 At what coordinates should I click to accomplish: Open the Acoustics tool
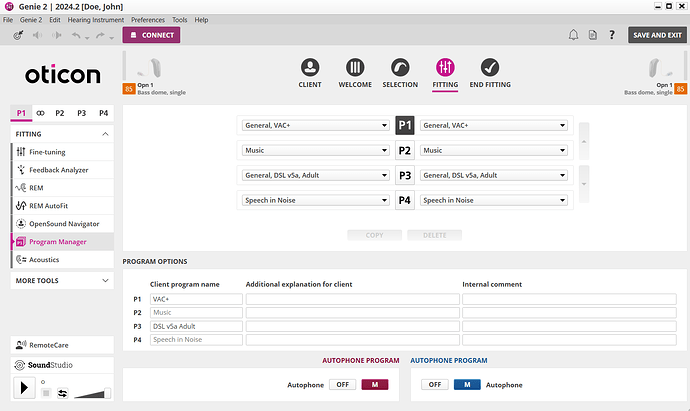(62, 260)
